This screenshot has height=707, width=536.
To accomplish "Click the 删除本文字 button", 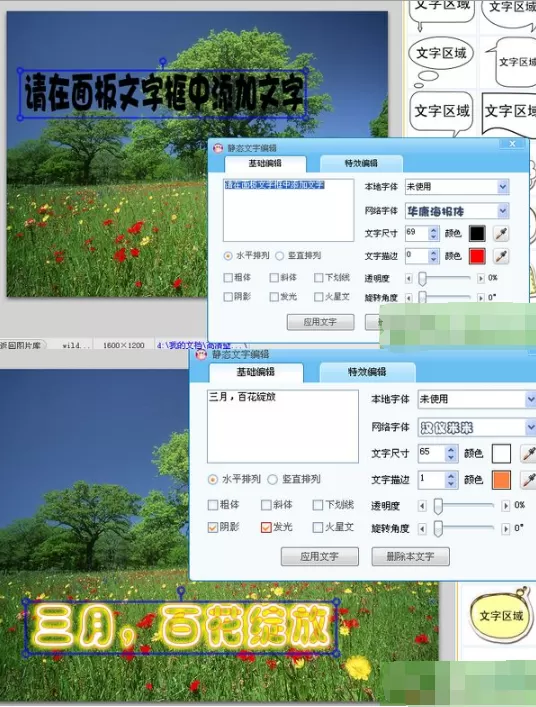I will click(410, 556).
